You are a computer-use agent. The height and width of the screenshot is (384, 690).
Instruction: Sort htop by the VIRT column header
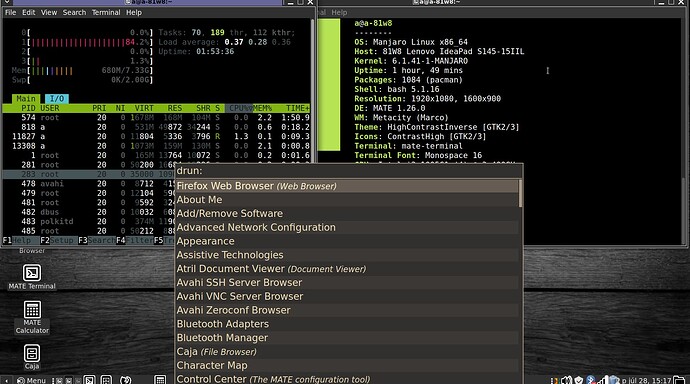(x=144, y=108)
